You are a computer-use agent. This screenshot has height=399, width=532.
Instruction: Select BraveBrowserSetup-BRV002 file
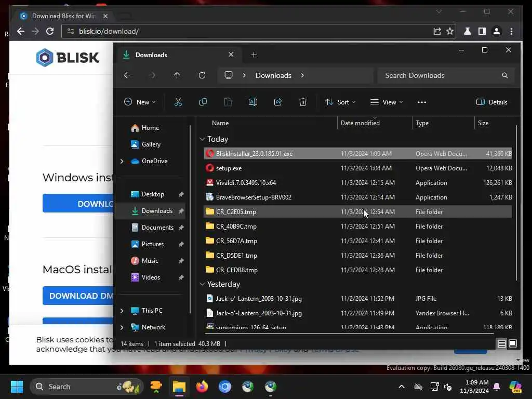[x=357, y=197]
